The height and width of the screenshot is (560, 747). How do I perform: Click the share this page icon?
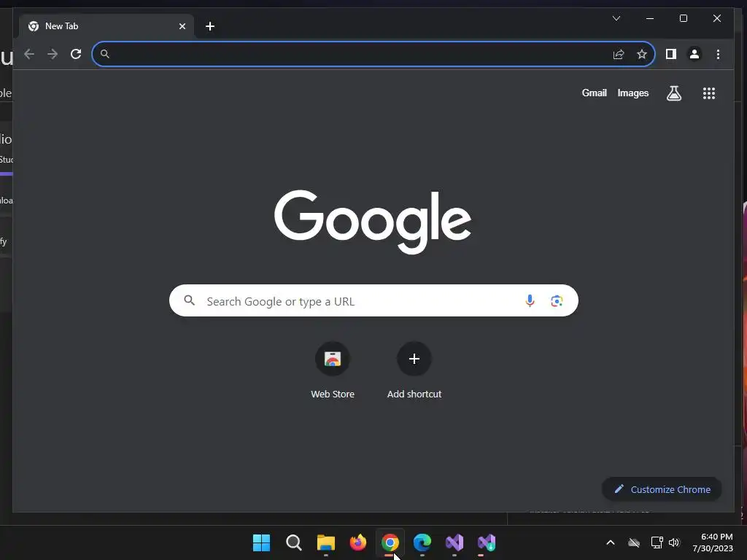point(619,54)
